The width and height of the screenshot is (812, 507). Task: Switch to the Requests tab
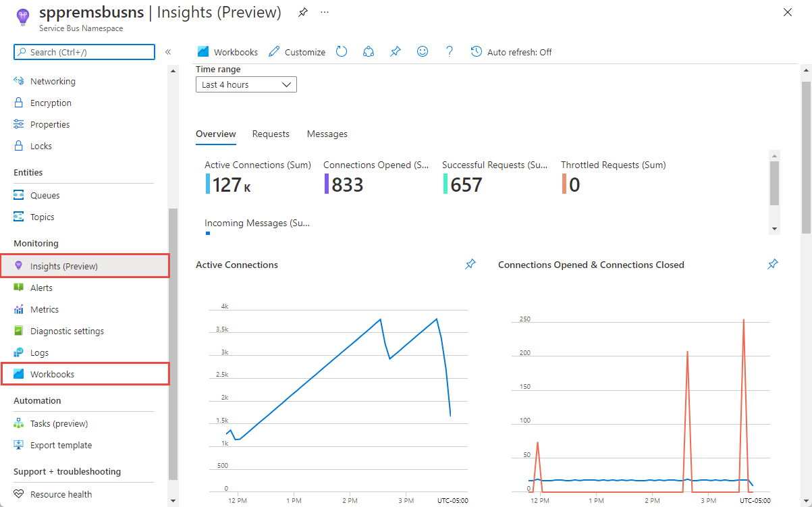[271, 134]
